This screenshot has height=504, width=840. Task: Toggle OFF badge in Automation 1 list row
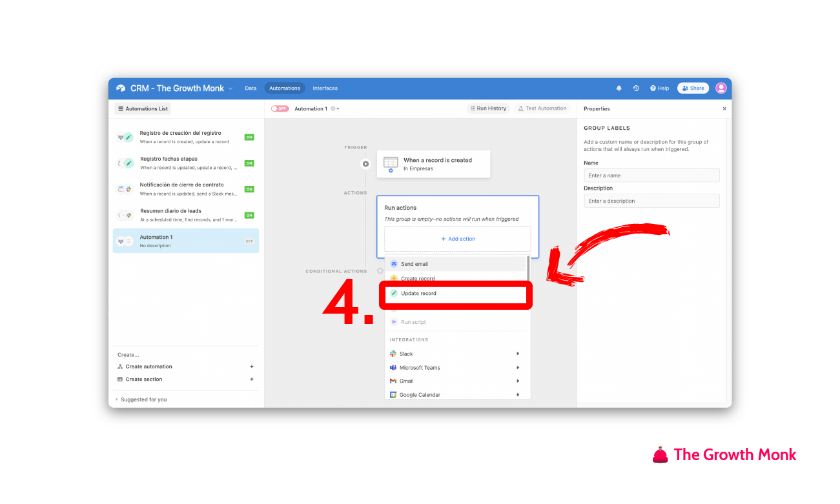pos(249,241)
